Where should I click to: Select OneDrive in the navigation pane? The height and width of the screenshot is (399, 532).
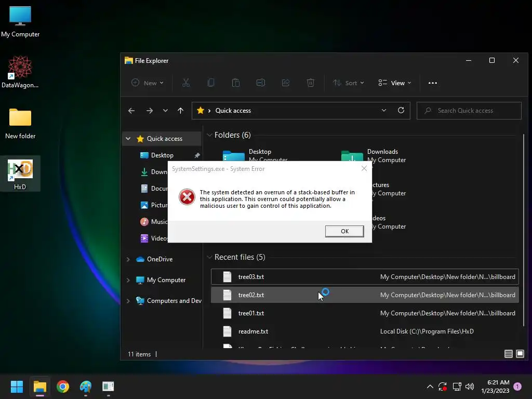pyautogui.click(x=159, y=259)
